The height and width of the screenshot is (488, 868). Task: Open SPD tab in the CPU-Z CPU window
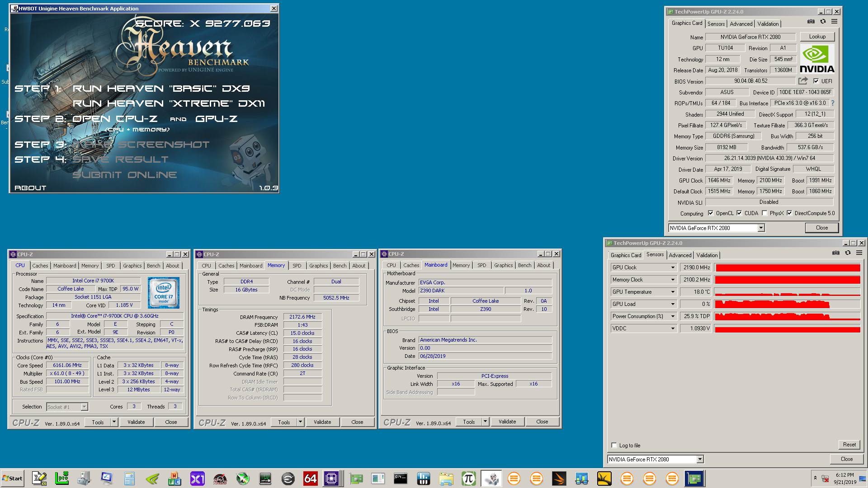[x=111, y=266]
